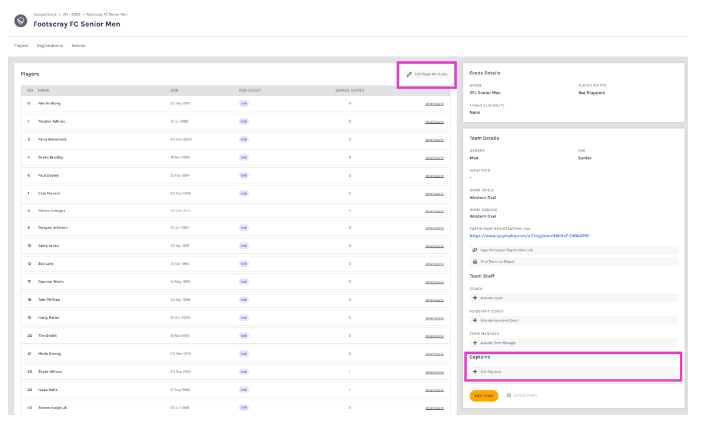Click the POS Group column header

coord(250,91)
